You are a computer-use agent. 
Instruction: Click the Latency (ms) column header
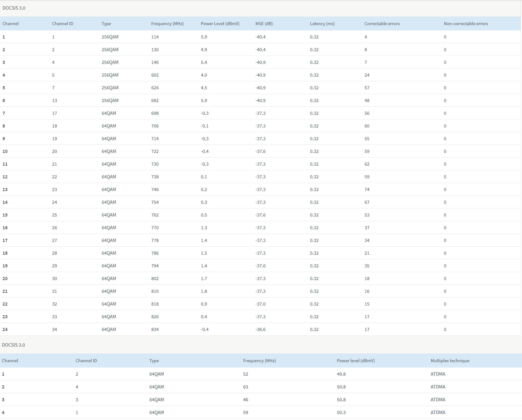pyautogui.click(x=322, y=24)
